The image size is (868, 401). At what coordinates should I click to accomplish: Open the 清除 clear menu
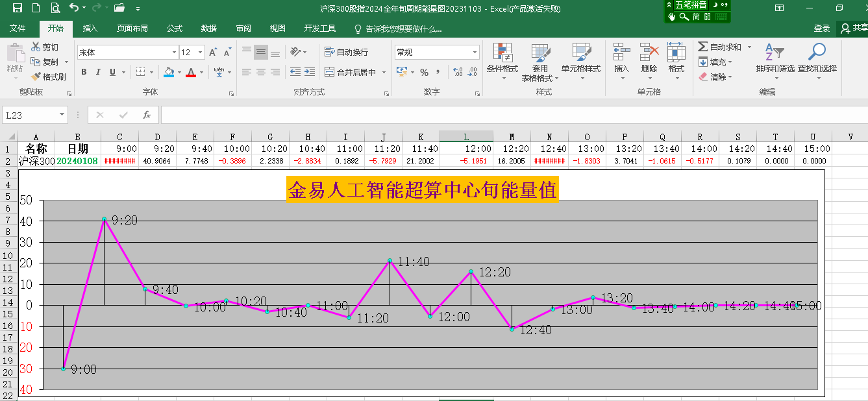(715, 77)
